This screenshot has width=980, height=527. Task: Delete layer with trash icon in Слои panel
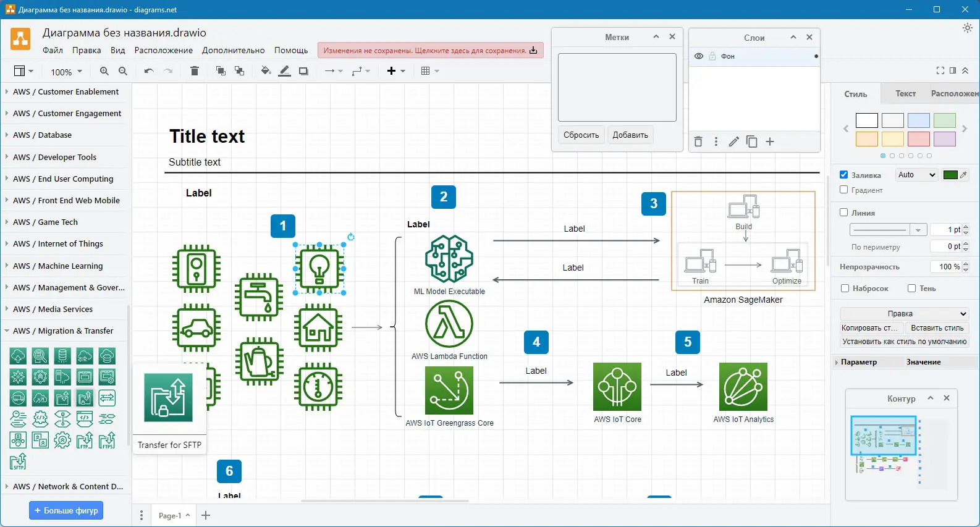click(x=698, y=141)
